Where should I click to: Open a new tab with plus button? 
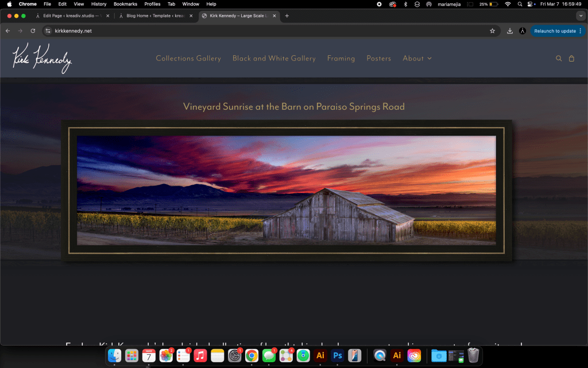click(287, 16)
